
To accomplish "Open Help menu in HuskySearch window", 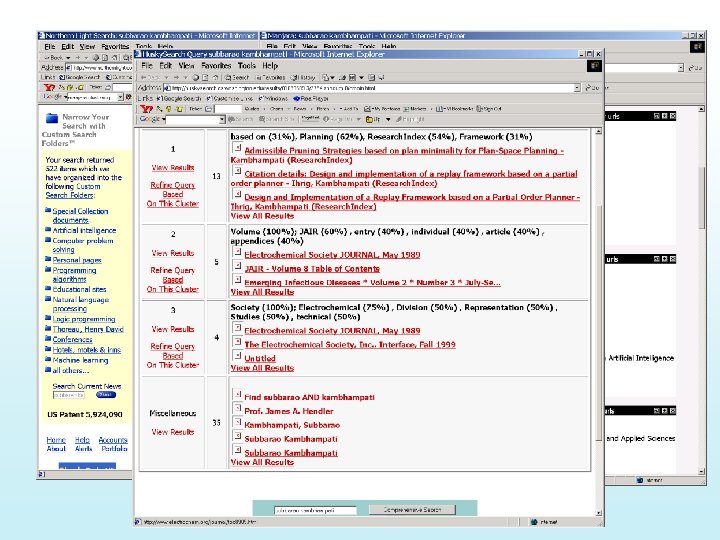I will 270,66.
